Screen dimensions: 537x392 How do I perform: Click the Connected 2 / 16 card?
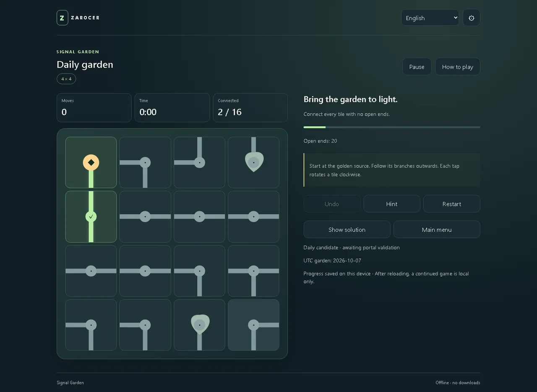[x=250, y=108]
